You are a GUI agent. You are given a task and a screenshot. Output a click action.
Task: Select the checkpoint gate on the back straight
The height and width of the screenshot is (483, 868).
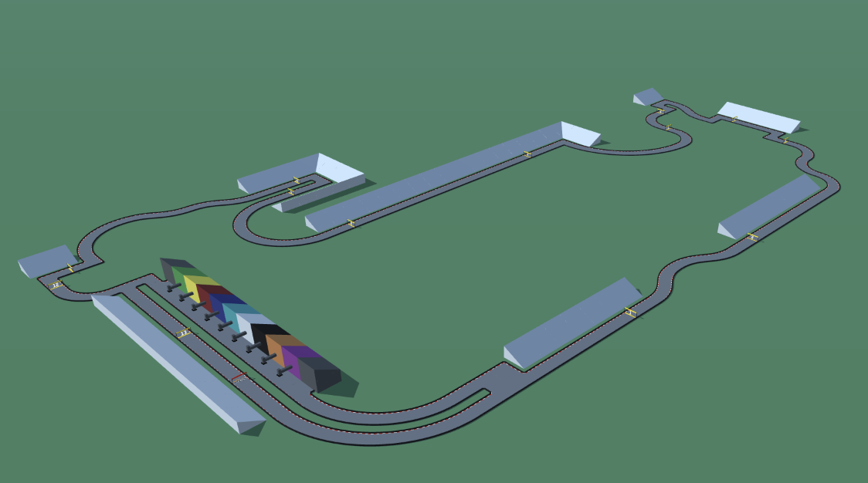pos(527,153)
